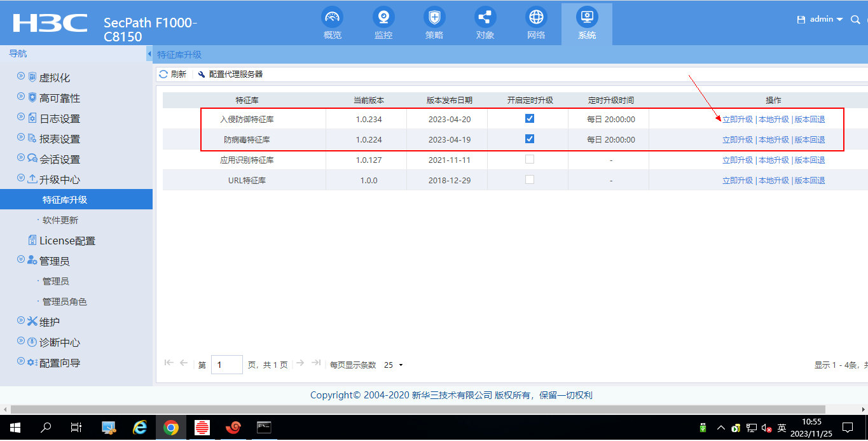Click 本地升级 for URL特征库
The width and height of the screenshot is (868, 441).
tap(774, 180)
